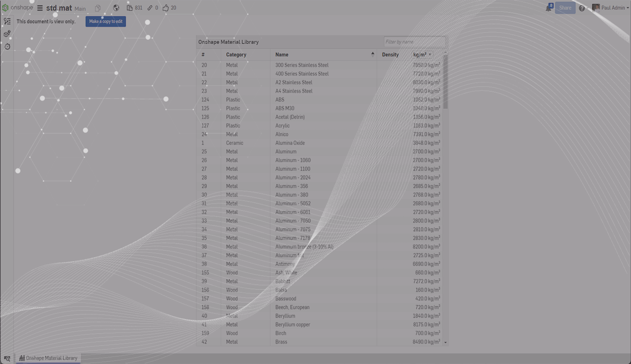Click the thumbs-up like icon
The height and width of the screenshot is (364, 631).
pos(166,8)
